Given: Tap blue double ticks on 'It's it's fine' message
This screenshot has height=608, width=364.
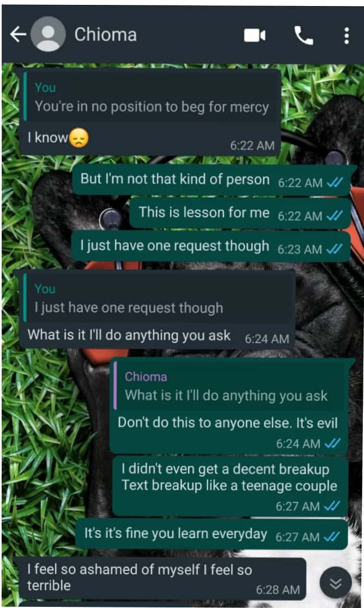Looking at the screenshot, I should tap(332, 537).
